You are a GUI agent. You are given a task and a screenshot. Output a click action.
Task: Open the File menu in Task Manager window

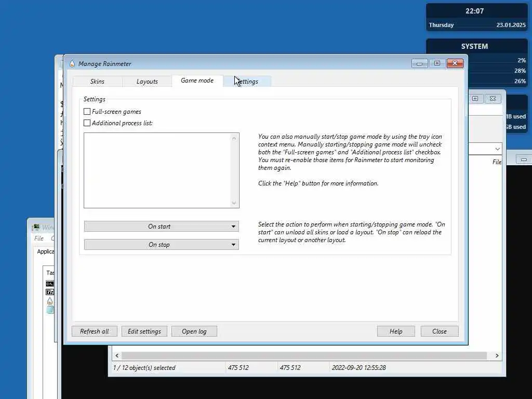38,238
